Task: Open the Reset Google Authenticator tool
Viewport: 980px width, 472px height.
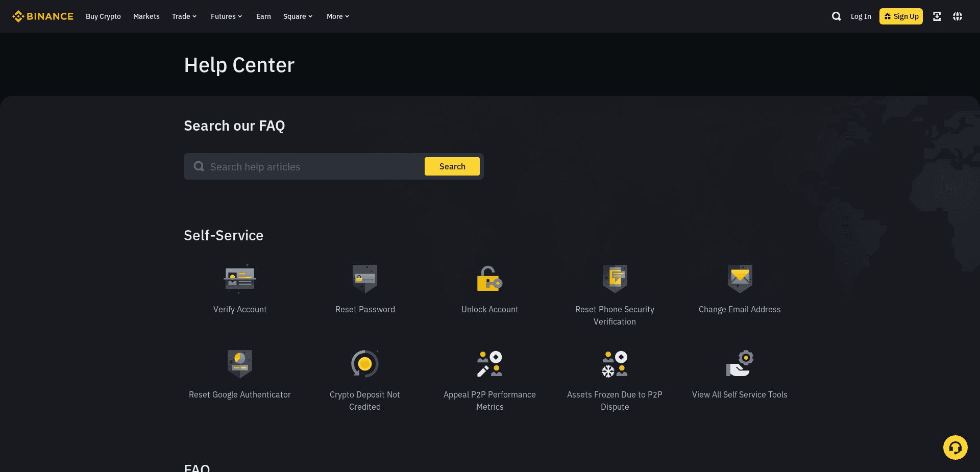Action: pyautogui.click(x=240, y=364)
